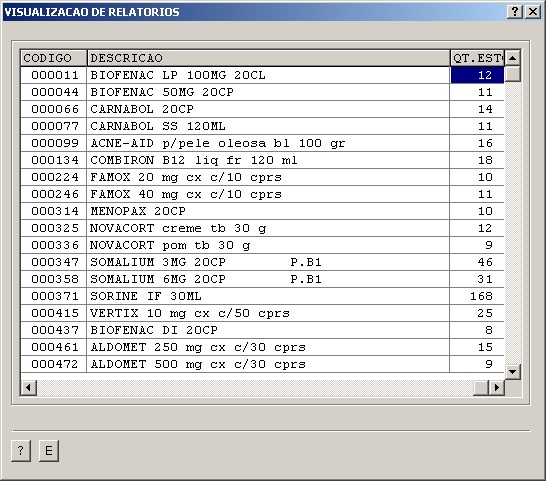Click quantity 8 in BIOFENAC DI row

tap(477, 330)
